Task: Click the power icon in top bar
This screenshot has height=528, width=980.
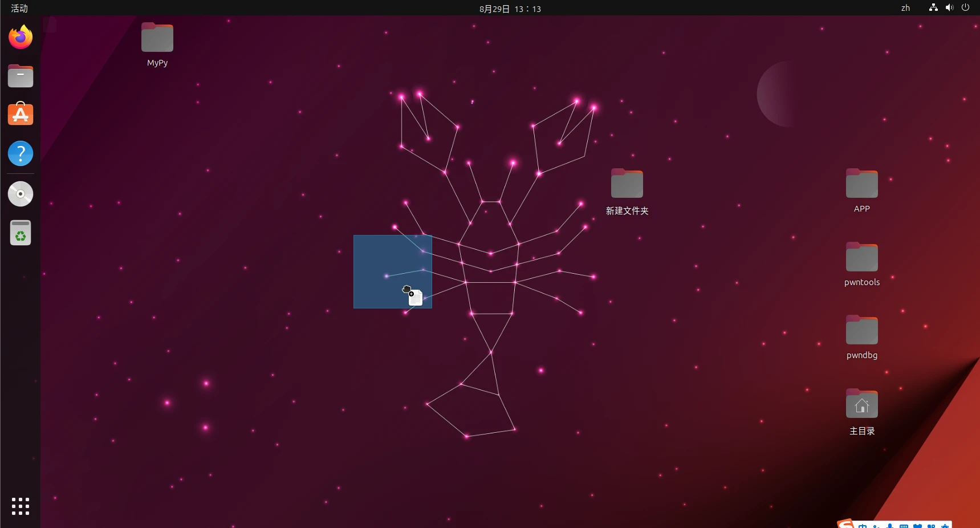Action: tap(965, 8)
